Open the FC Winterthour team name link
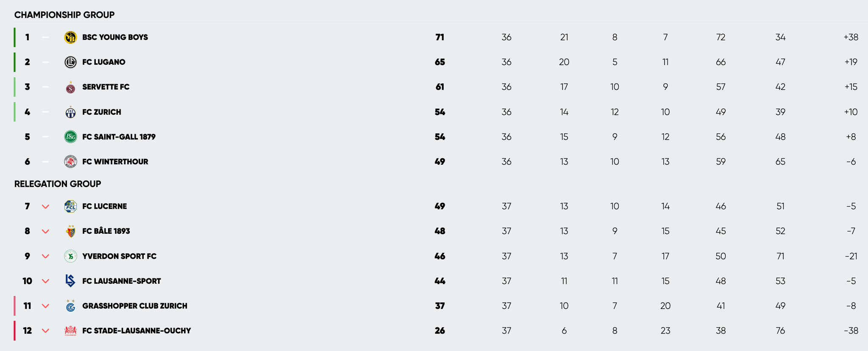Image resolution: width=868 pixels, height=351 pixels. (115, 162)
